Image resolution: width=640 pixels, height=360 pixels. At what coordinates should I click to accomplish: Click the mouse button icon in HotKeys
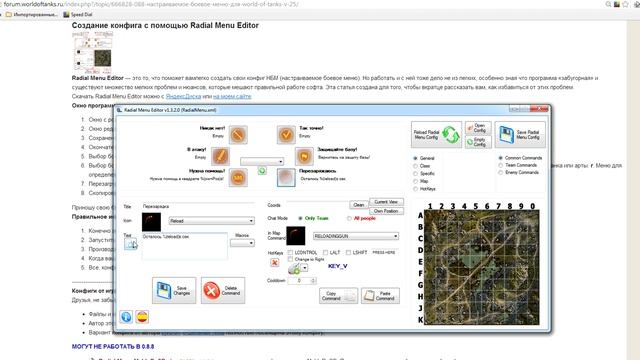[293, 268]
